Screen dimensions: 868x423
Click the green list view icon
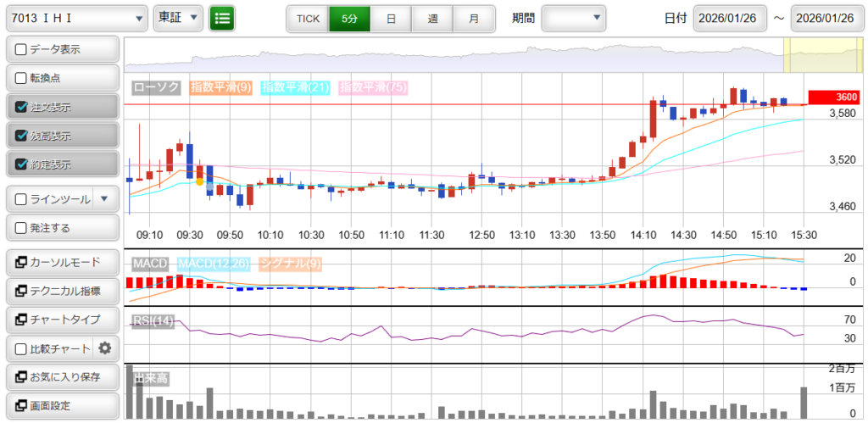coord(223,18)
